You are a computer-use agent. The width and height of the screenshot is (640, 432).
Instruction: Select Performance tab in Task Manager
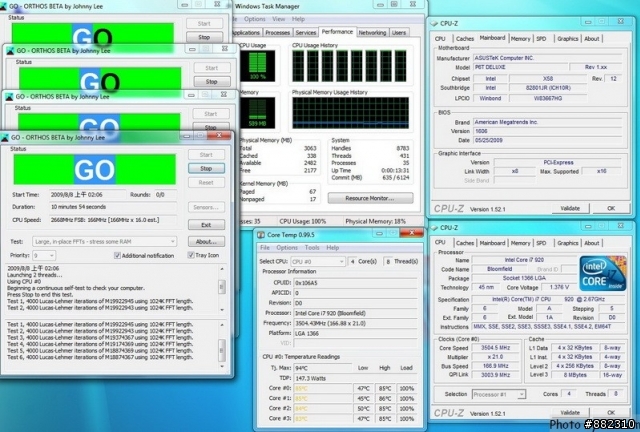pos(337,32)
